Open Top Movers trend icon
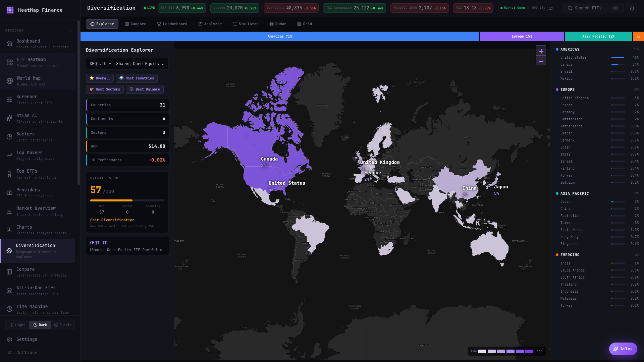The height and width of the screenshot is (362, 644). (9, 155)
